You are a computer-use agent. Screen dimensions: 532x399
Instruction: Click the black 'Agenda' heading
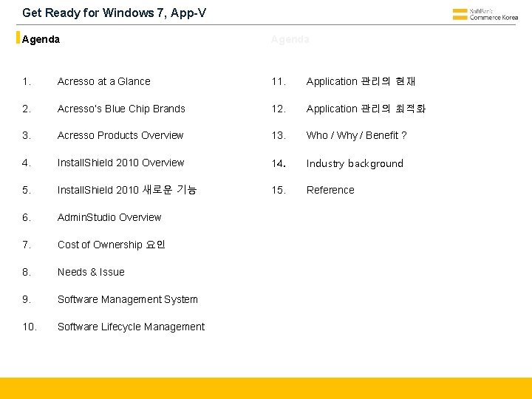point(41,39)
